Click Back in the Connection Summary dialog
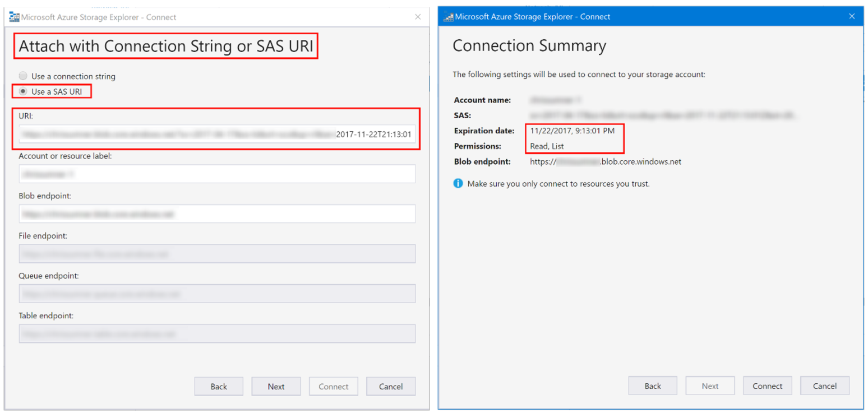This screenshot has width=868, height=413. [653, 386]
